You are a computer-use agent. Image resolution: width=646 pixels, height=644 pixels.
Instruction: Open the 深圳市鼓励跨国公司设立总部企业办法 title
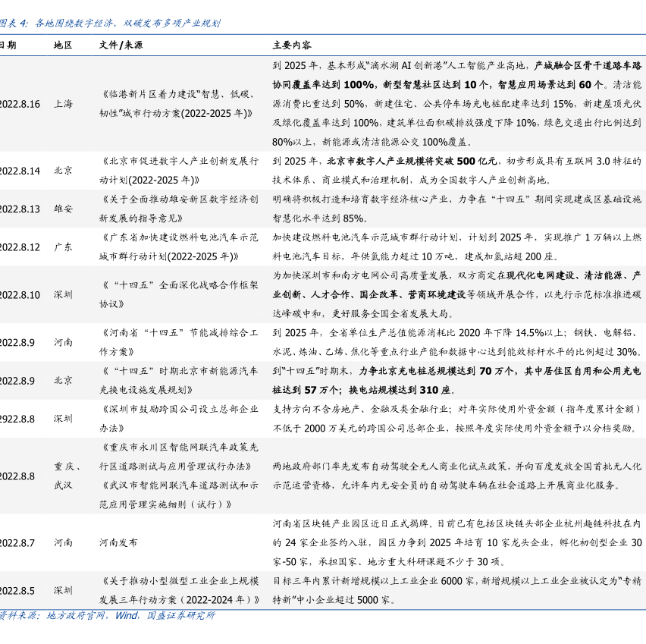tap(180, 418)
